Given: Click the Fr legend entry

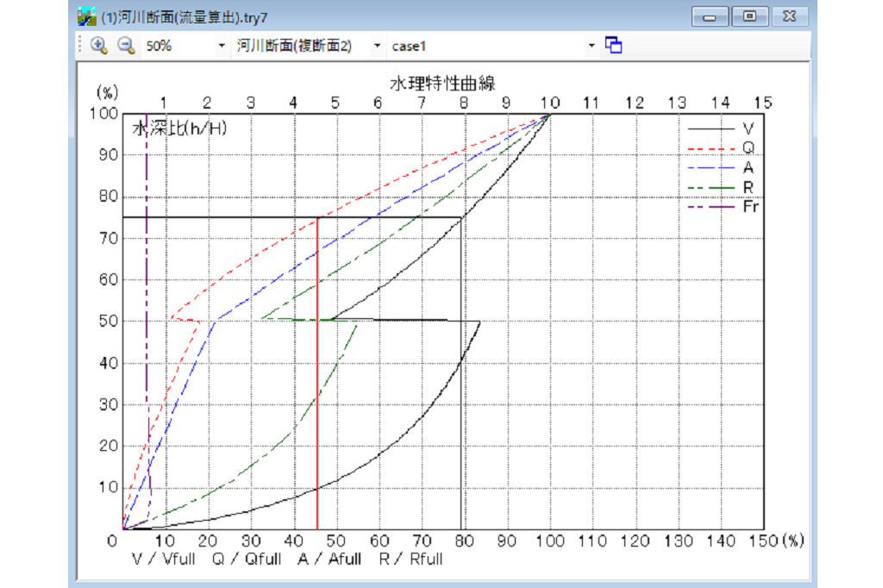Looking at the screenshot, I should click(x=723, y=207).
